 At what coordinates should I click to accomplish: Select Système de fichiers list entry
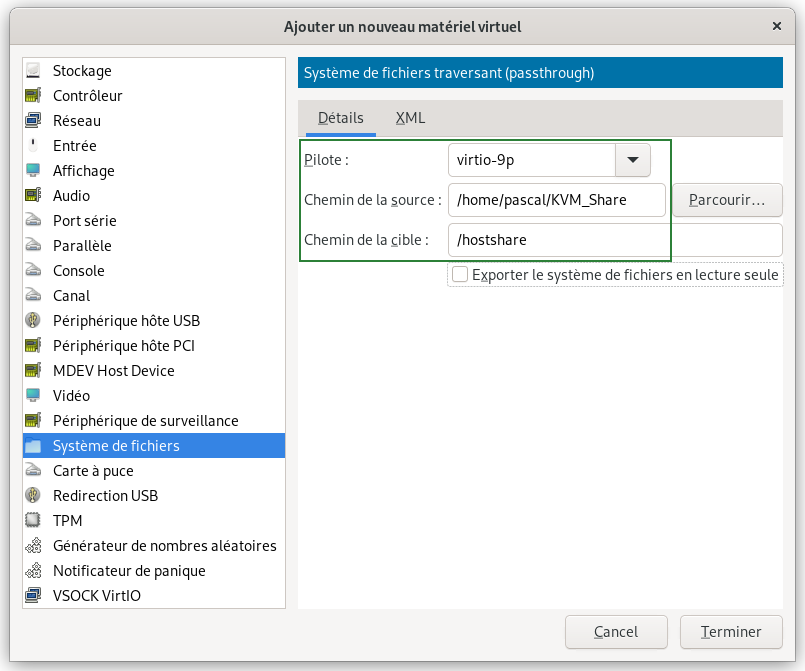click(x=154, y=446)
